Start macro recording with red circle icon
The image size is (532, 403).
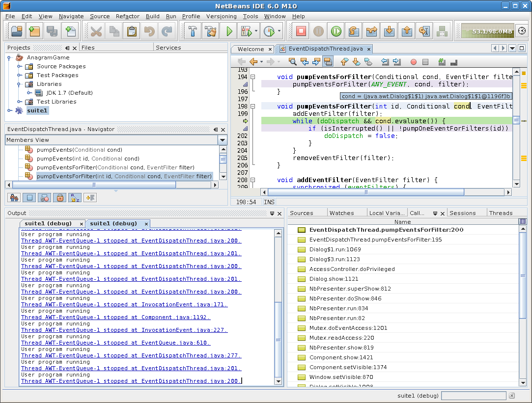pos(413,62)
